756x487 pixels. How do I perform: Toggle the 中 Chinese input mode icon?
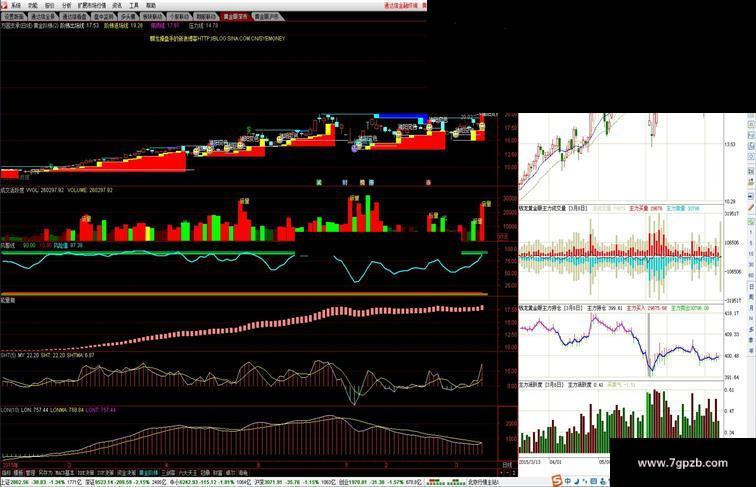[x=568, y=481]
